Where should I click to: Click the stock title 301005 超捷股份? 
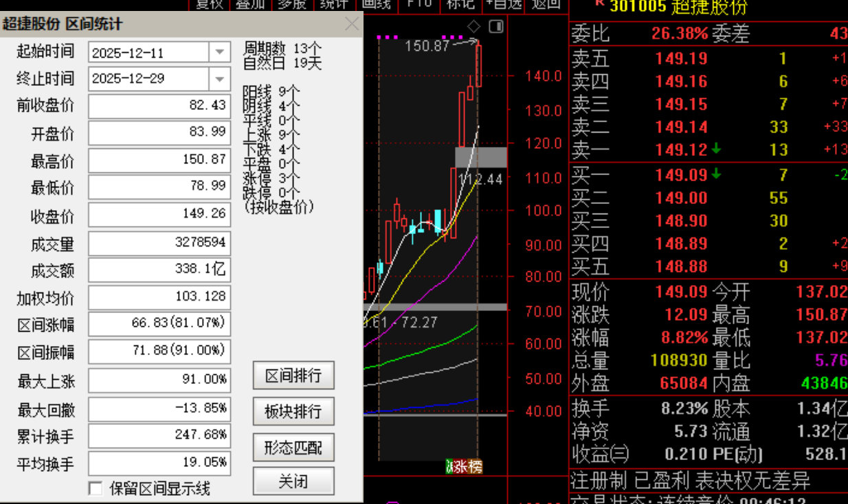tap(678, 8)
